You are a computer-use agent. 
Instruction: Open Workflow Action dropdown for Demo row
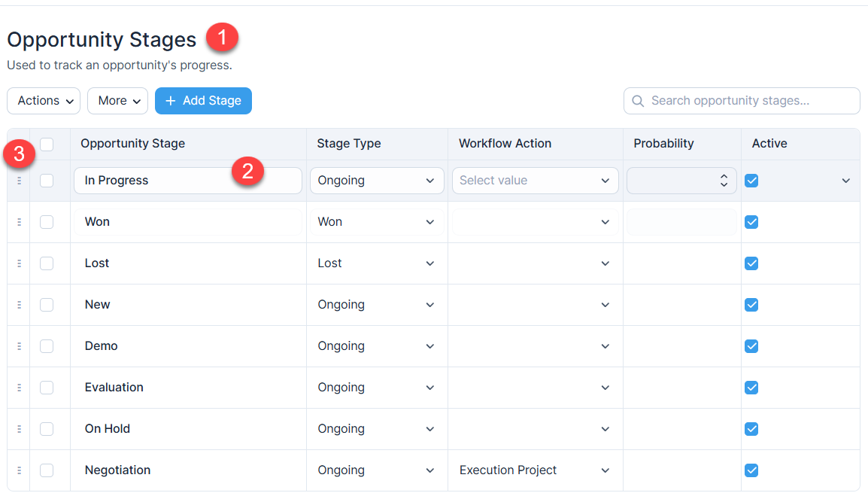tap(536, 346)
